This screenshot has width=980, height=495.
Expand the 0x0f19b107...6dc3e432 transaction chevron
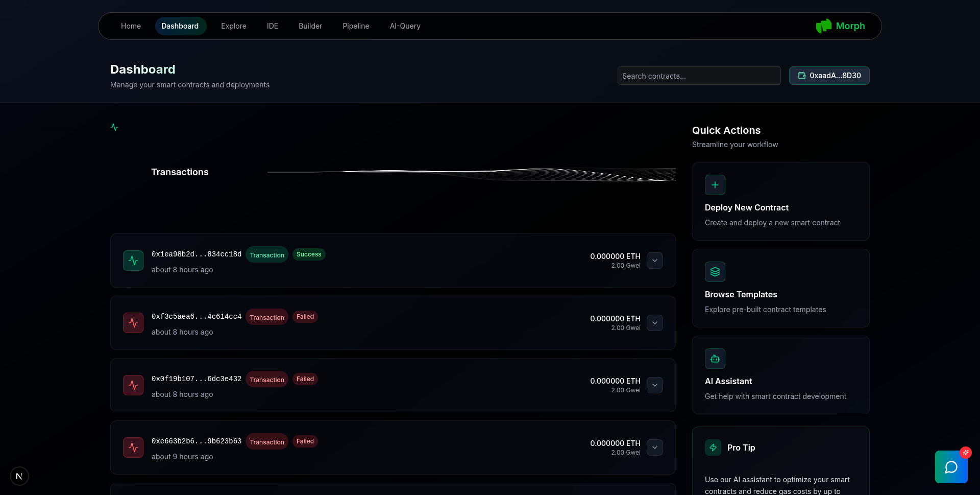pos(655,385)
